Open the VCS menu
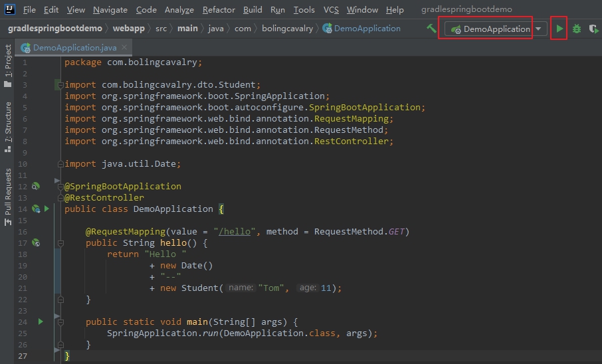The width and height of the screenshot is (602, 364). (x=330, y=9)
